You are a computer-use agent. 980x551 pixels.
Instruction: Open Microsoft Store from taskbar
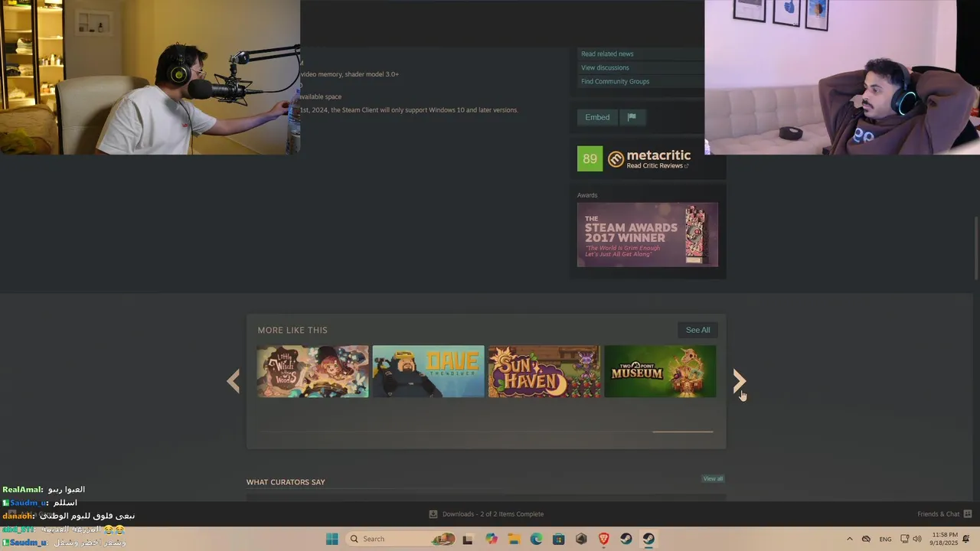pyautogui.click(x=559, y=539)
